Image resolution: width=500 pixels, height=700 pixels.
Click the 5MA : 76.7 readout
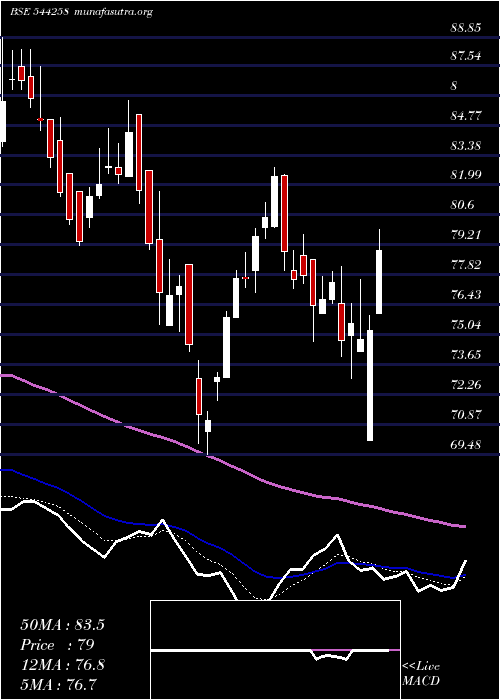tap(59, 684)
